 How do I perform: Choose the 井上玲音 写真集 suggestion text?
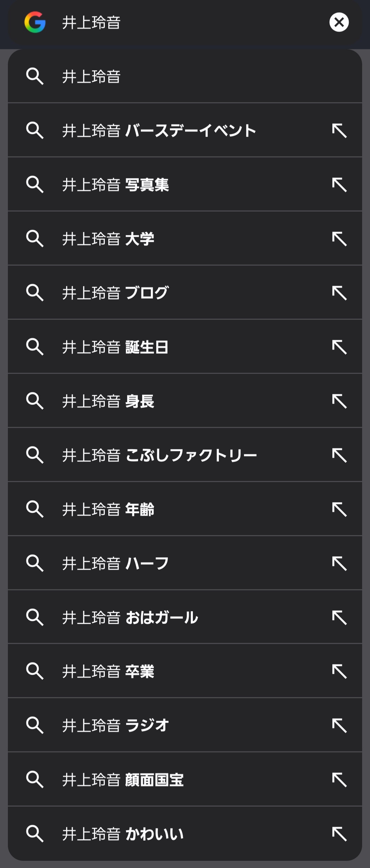(x=115, y=185)
